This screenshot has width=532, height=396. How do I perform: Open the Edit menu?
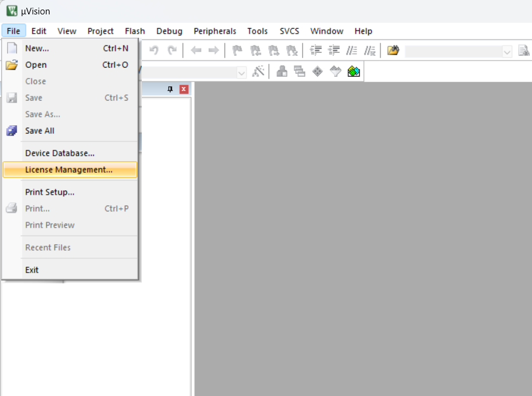pyautogui.click(x=39, y=31)
